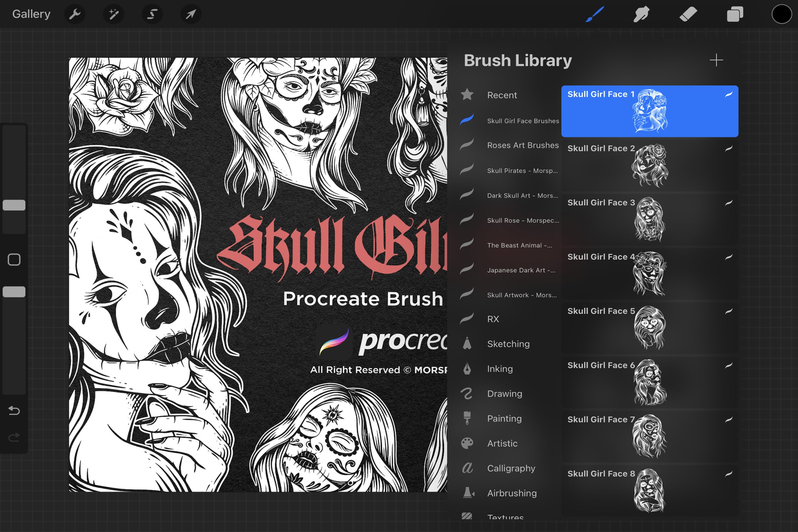Open the Sketching brush set
This screenshot has height=532, width=798.
point(510,344)
